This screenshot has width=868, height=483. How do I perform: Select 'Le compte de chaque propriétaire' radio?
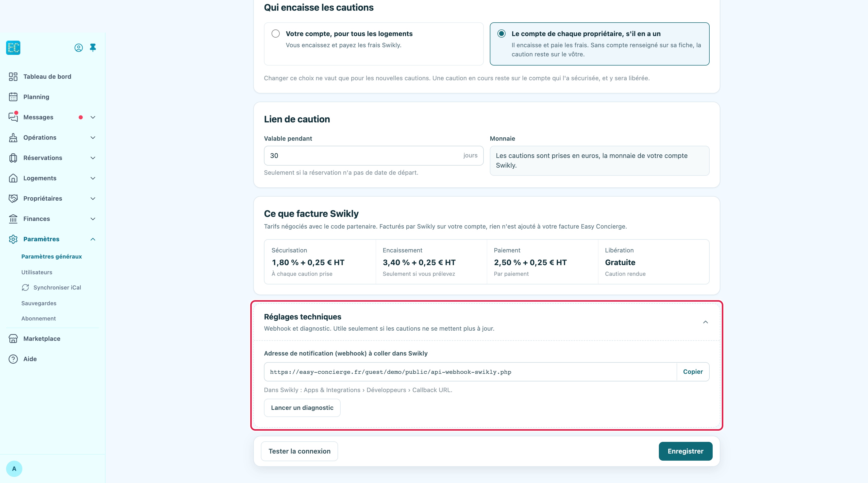click(502, 34)
